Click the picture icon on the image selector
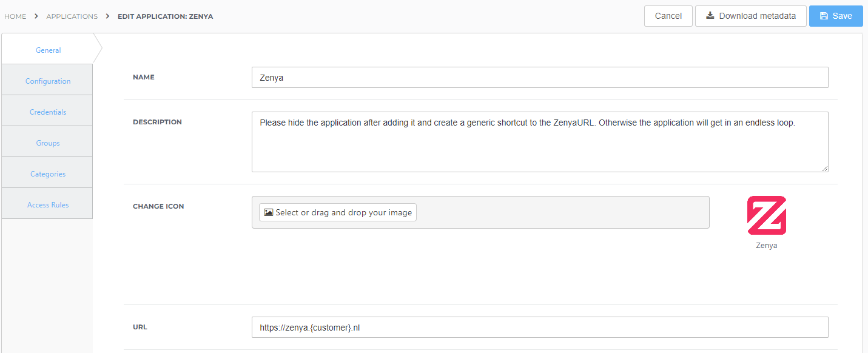Image resolution: width=868 pixels, height=353 pixels. [x=269, y=212]
